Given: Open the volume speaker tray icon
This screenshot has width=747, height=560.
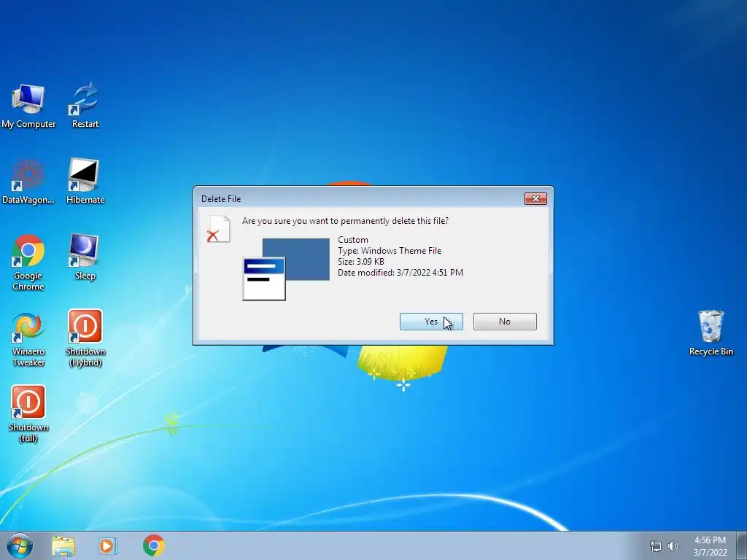Looking at the screenshot, I should (673, 546).
